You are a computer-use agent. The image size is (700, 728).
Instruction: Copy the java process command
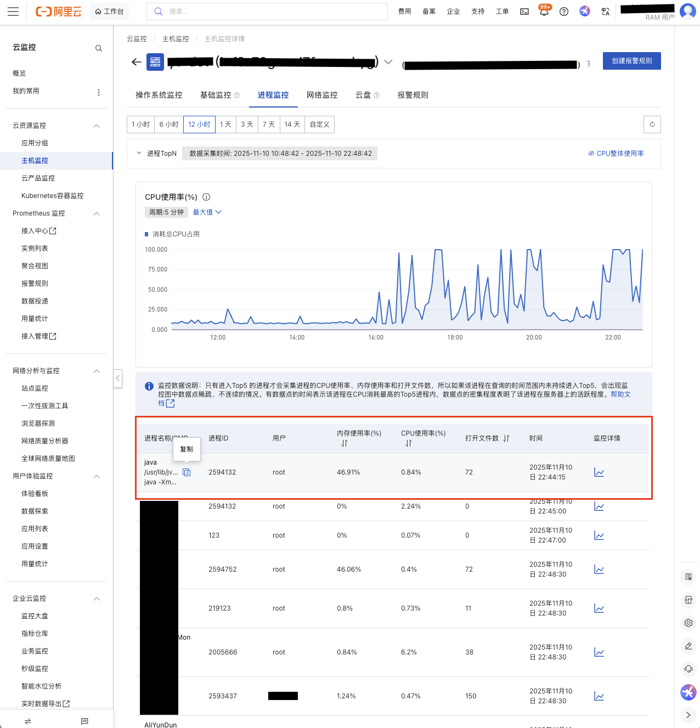(187, 472)
